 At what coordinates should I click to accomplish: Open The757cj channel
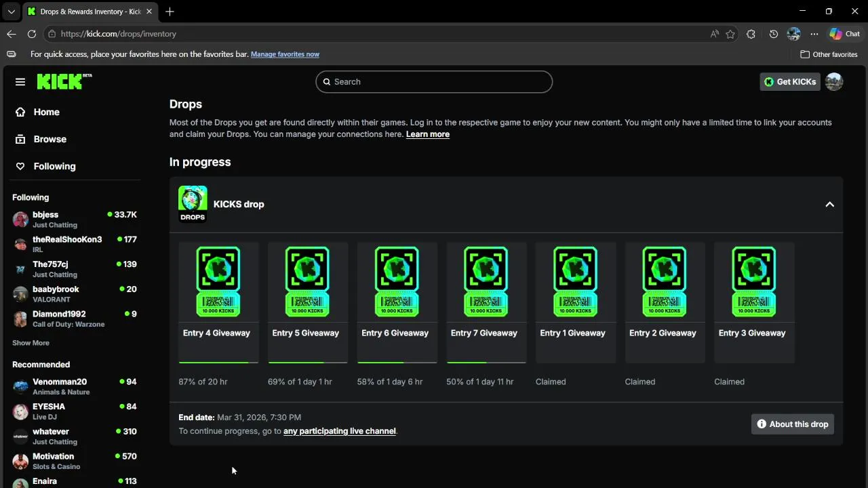(x=75, y=269)
